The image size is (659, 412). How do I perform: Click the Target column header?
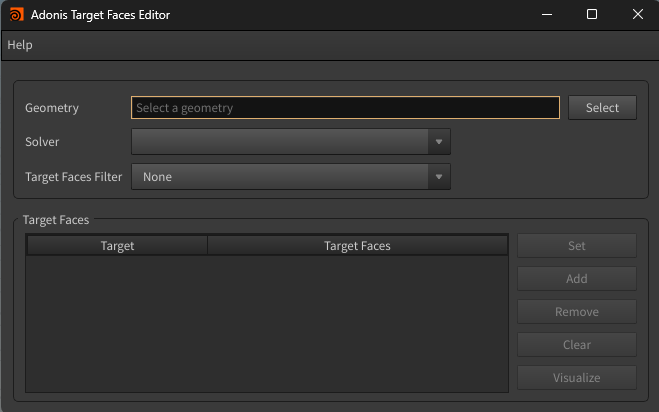(x=117, y=246)
